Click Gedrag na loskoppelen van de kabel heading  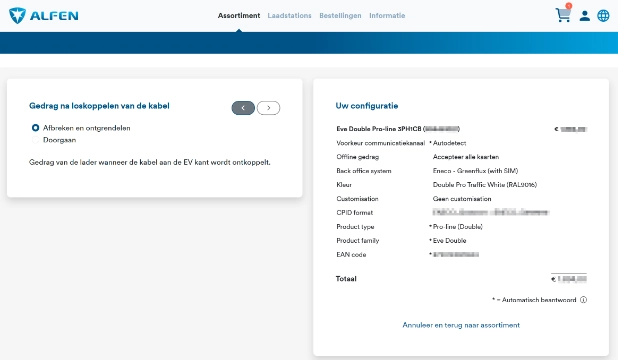pyautogui.click(x=99, y=106)
